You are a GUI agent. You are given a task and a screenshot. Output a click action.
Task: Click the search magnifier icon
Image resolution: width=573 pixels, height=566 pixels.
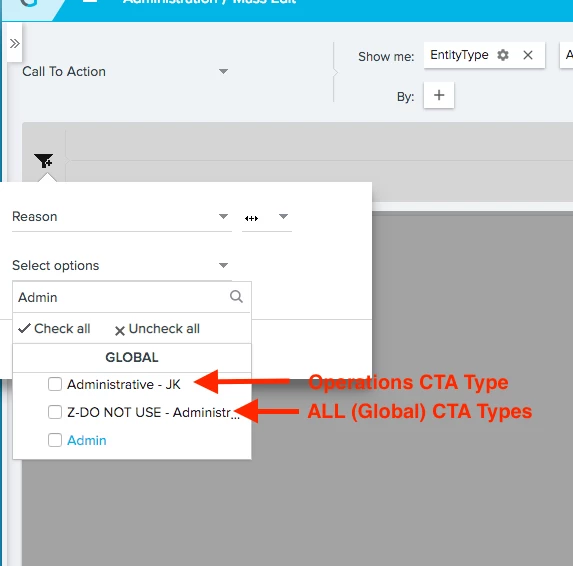236,296
